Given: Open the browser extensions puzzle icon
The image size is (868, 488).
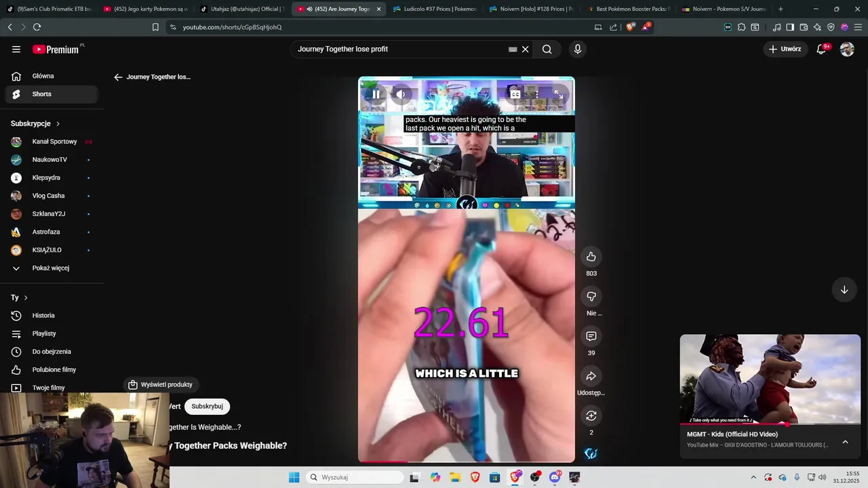Looking at the screenshot, I should pyautogui.click(x=741, y=27).
